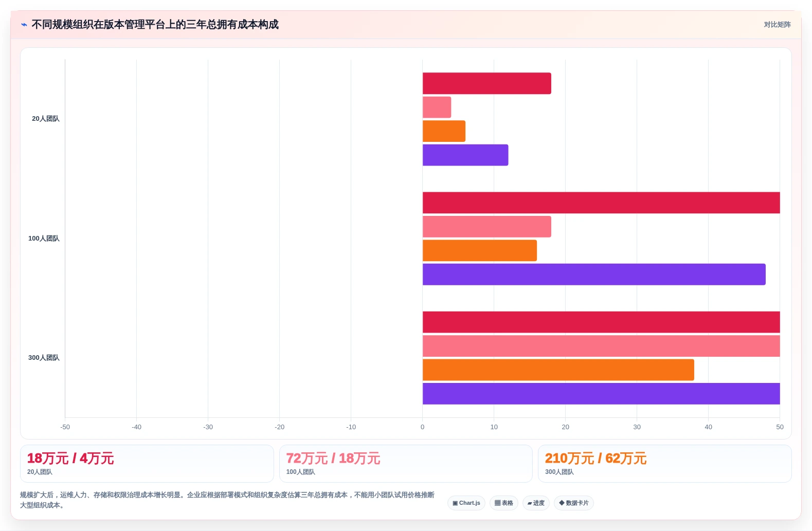Click the 18万元 / 4万元 summary card

click(147, 464)
